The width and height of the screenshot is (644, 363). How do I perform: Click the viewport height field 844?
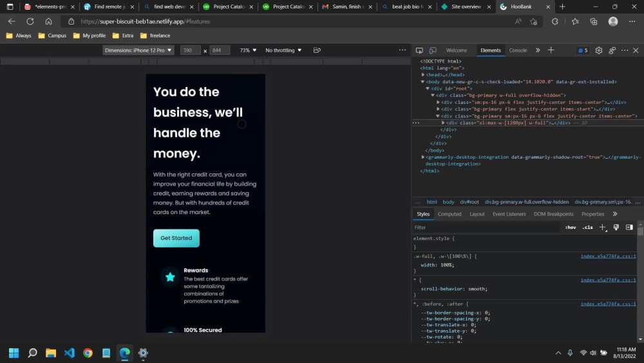point(220,50)
